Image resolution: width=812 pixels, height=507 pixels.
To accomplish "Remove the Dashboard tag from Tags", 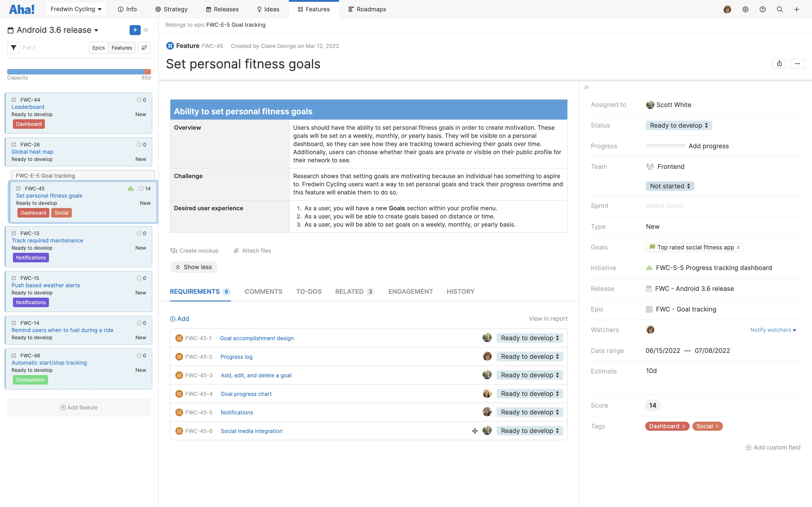I will coord(684,426).
